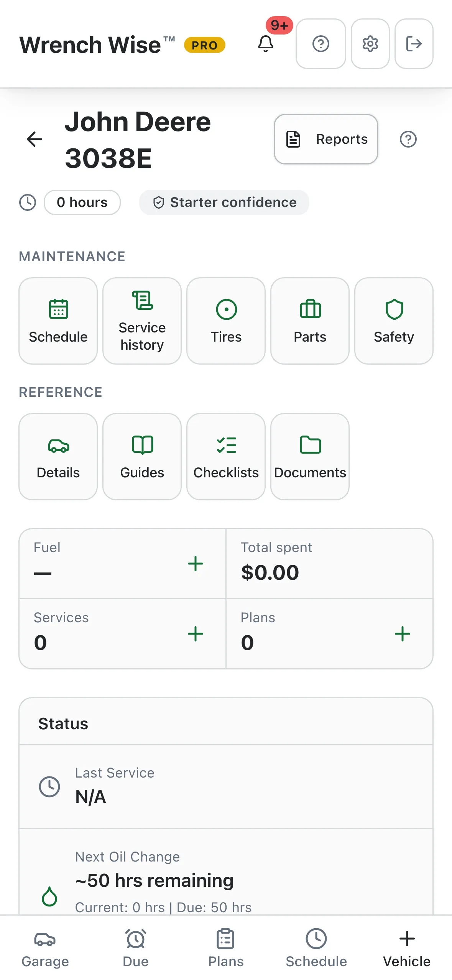Add a service with plus icon
The height and width of the screenshot is (980, 452).
196,634
